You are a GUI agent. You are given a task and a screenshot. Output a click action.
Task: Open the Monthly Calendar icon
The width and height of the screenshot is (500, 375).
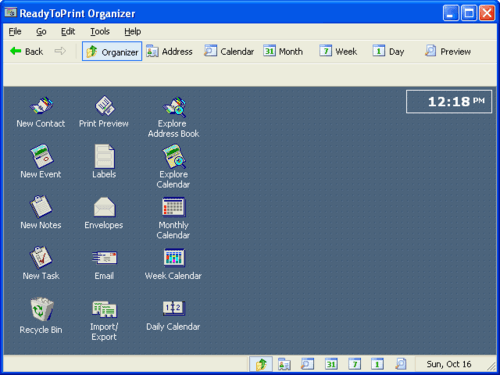click(173, 218)
